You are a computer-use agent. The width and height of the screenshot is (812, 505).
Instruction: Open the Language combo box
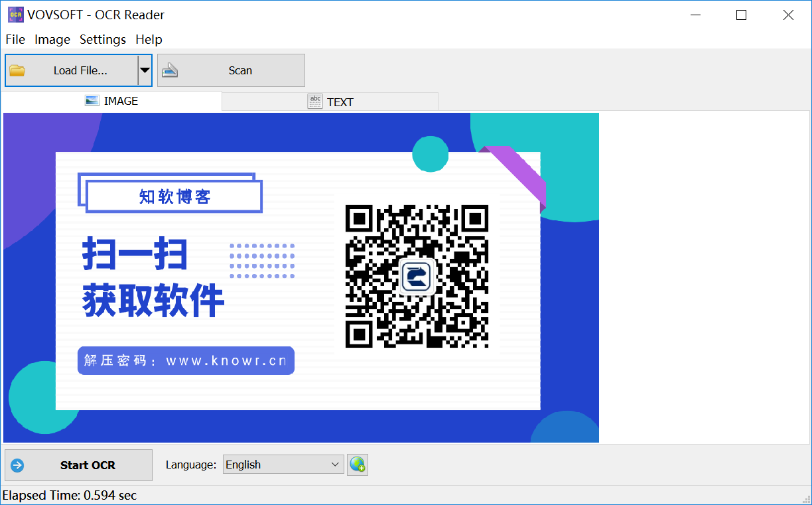click(283, 465)
